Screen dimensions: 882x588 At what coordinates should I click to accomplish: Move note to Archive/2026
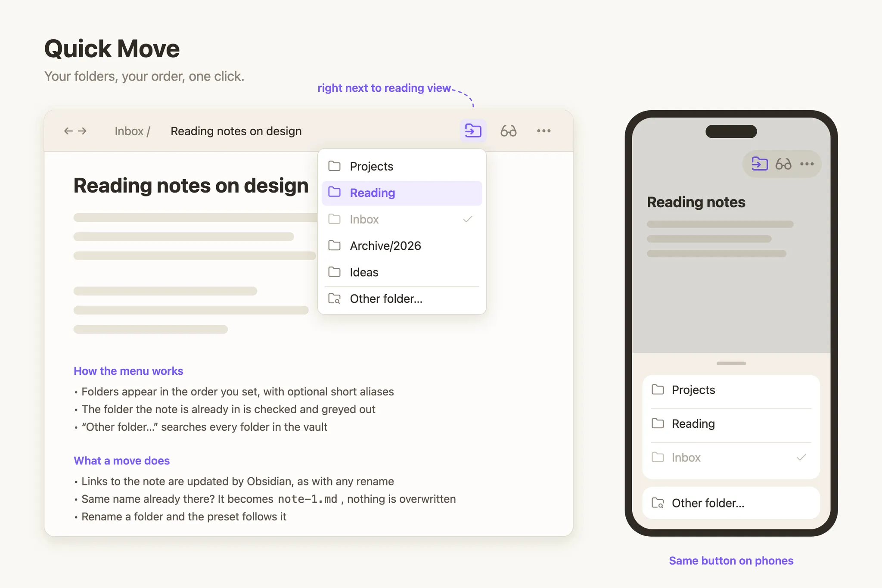click(x=402, y=246)
